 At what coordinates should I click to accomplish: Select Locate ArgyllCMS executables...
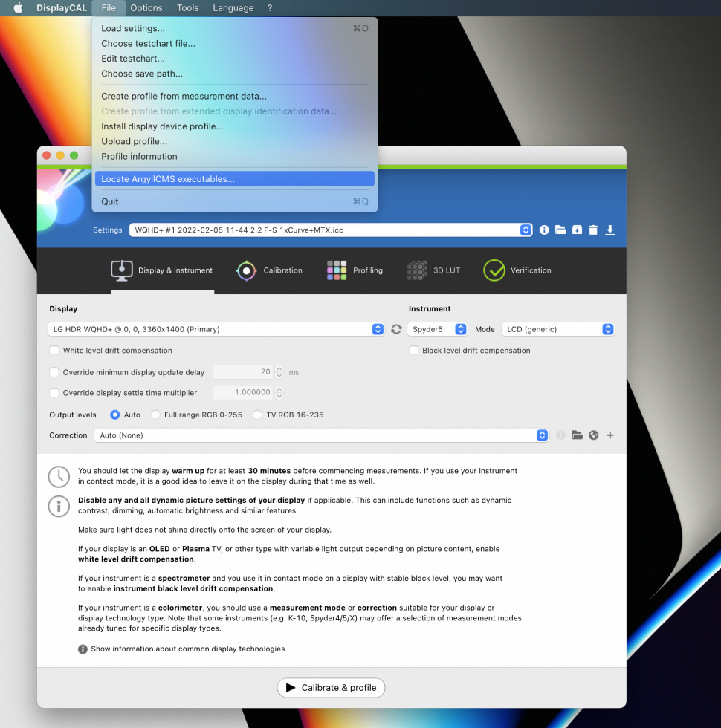[x=235, y=179]
